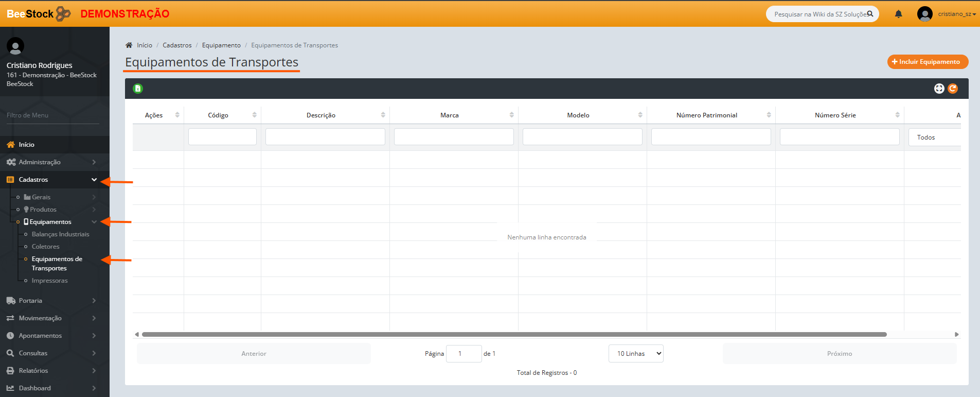980x397 pixels.
Task: Click the cristiano_sz user avatar
Action: pos(924,14)
